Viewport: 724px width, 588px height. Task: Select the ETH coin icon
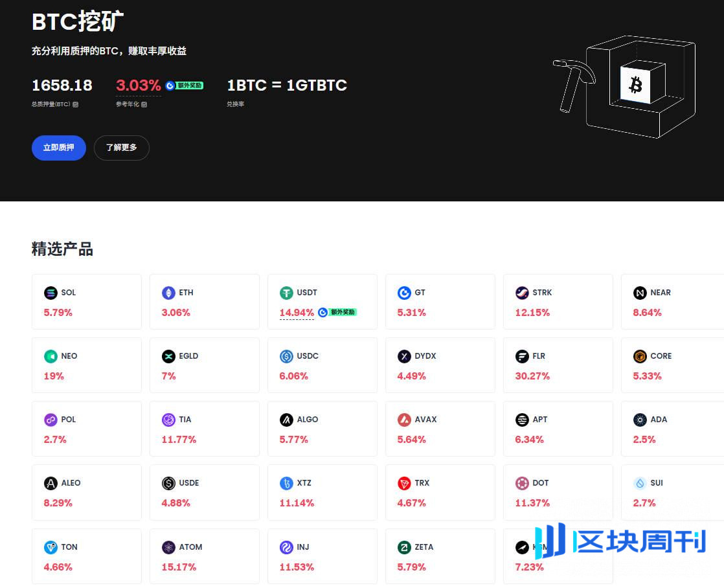pos(168,293)
